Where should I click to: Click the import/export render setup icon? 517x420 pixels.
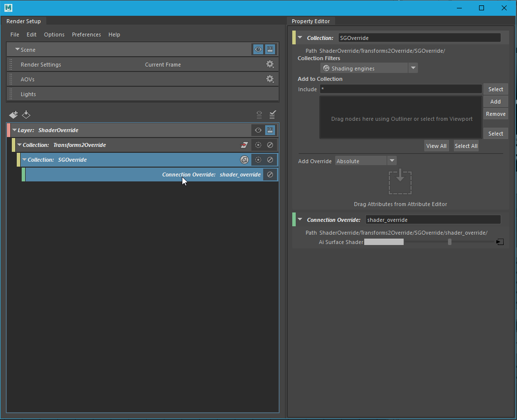(x=26, y=114)
